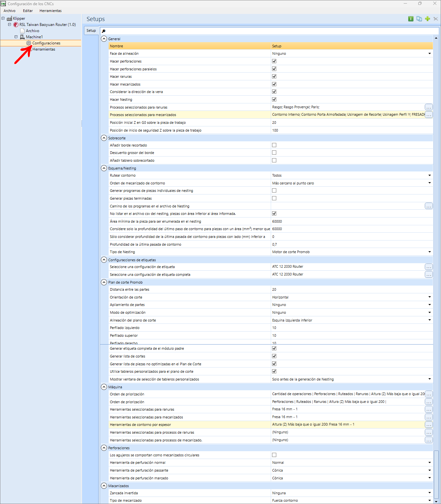The width and height of the screenshot is (441, 504).
Task: Open ellipsis for 'Herramientas seleccionadas para procesos de mecanizado'
Action: pyautogui.click(x=429, y=440)
